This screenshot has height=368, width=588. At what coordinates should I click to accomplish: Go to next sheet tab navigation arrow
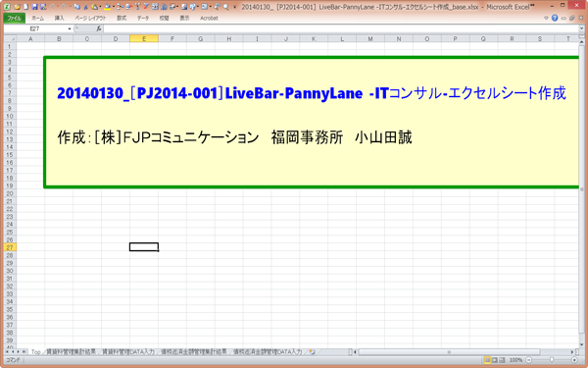point(18,352)
